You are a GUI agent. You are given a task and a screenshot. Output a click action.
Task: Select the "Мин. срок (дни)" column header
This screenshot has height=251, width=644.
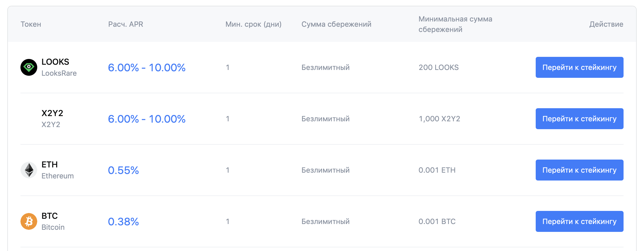pos(253,24)
